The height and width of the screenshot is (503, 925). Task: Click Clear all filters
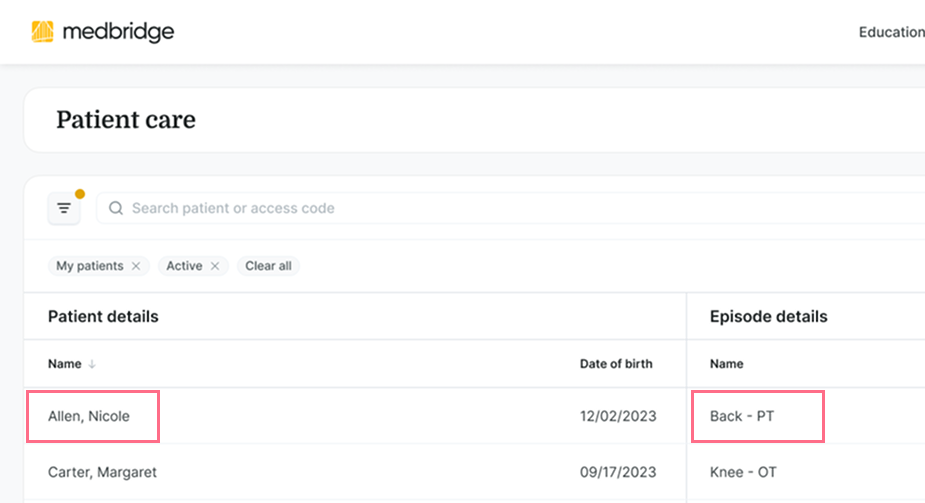click(x=268, y=266)
